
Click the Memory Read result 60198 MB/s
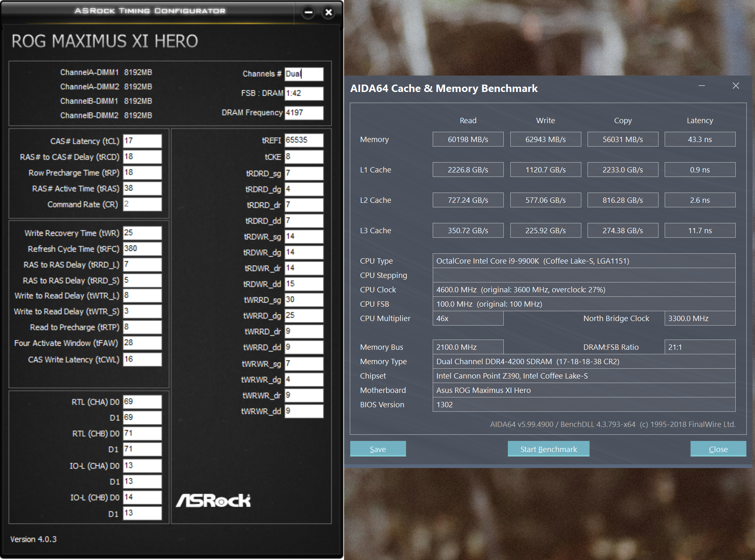coord(468,139)
